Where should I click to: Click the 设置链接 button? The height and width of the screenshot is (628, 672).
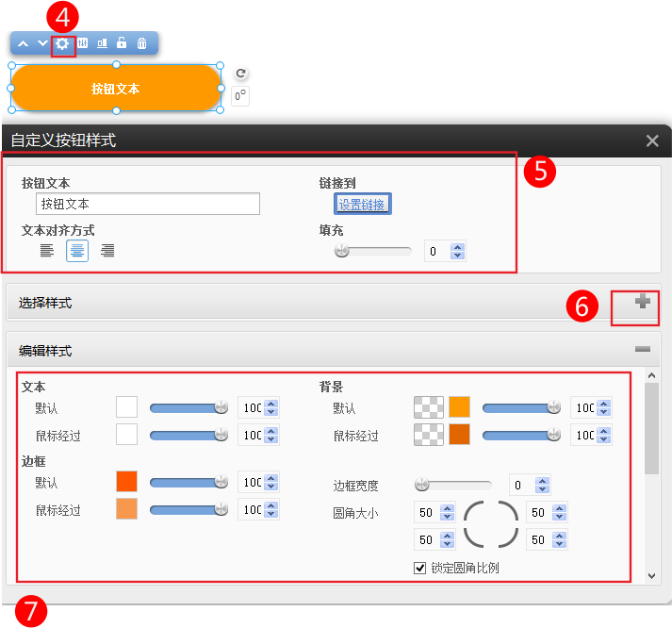tap(362, 204)
